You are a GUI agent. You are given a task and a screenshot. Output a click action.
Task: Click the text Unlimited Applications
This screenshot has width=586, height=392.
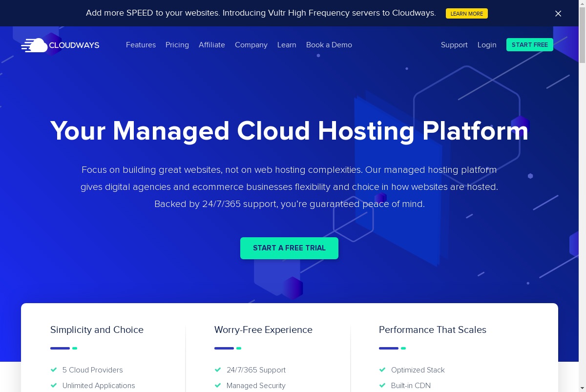(x=99, y=386)
